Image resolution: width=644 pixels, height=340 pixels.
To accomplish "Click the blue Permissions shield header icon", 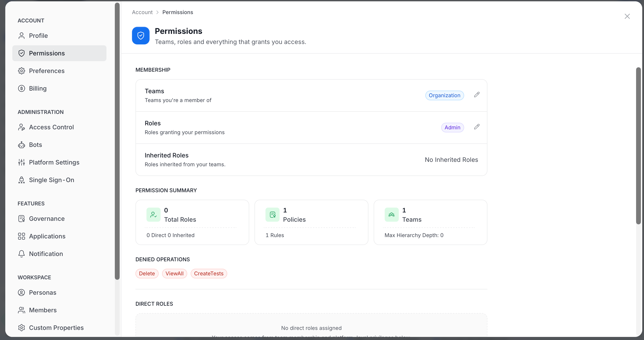I will click(141, 36).
